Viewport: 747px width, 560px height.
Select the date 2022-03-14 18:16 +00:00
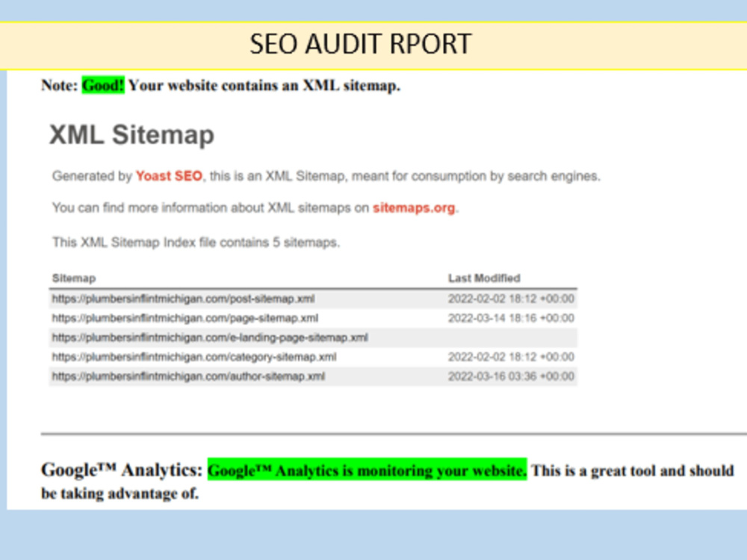point(511,318)
